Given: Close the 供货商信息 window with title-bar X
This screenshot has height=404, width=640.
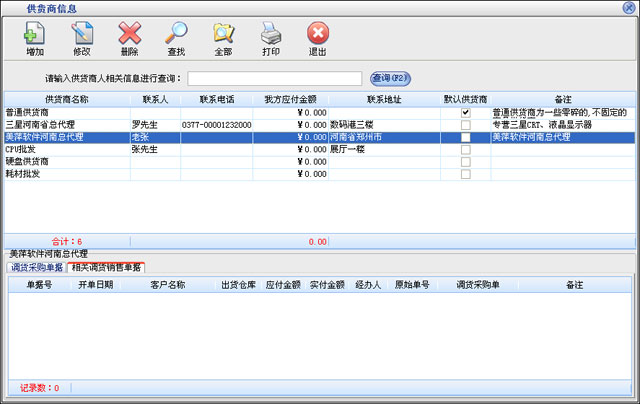Looking at the screenshot, I should [x=627, y=8].
